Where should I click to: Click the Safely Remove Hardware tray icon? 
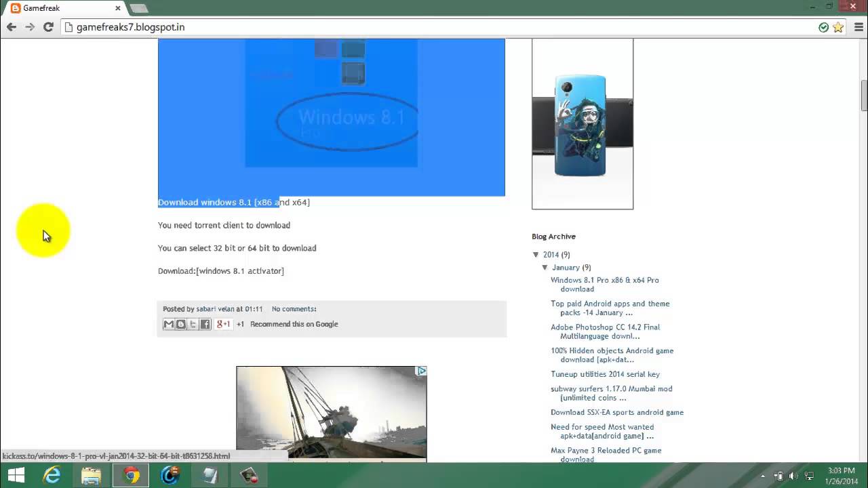pyautogui.click(x=778, y=476)
